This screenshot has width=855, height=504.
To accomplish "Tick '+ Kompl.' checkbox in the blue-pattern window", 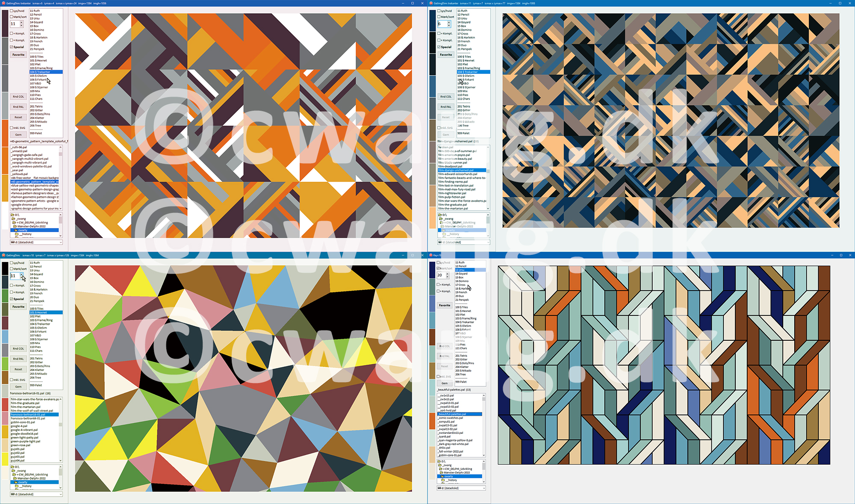I will point(439,40).
